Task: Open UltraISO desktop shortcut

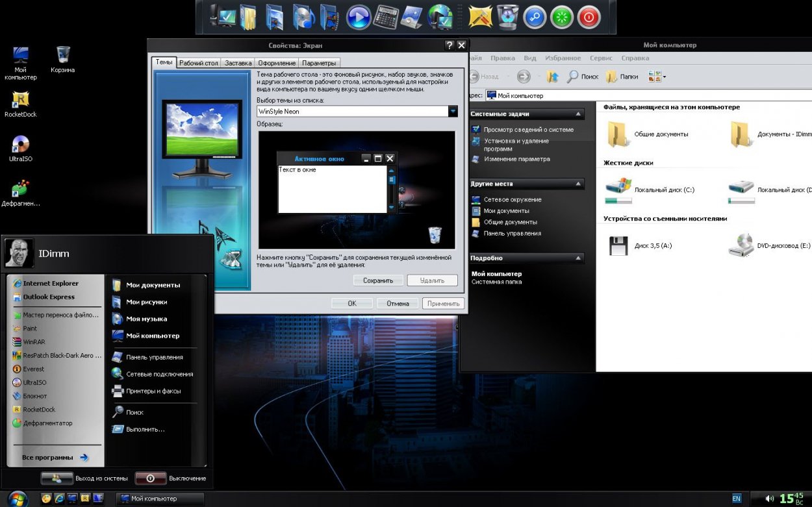Action: coord(21,149)
